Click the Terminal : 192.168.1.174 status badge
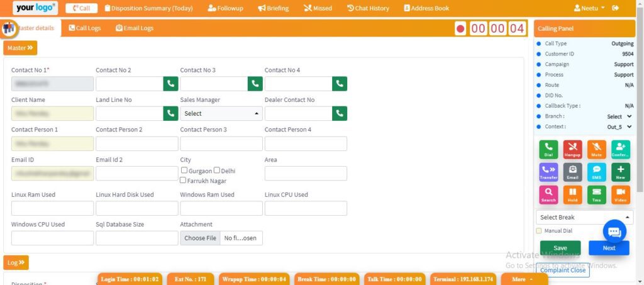Image resolution: width=644 pixels, height=285 pixels. pos(464,279)
